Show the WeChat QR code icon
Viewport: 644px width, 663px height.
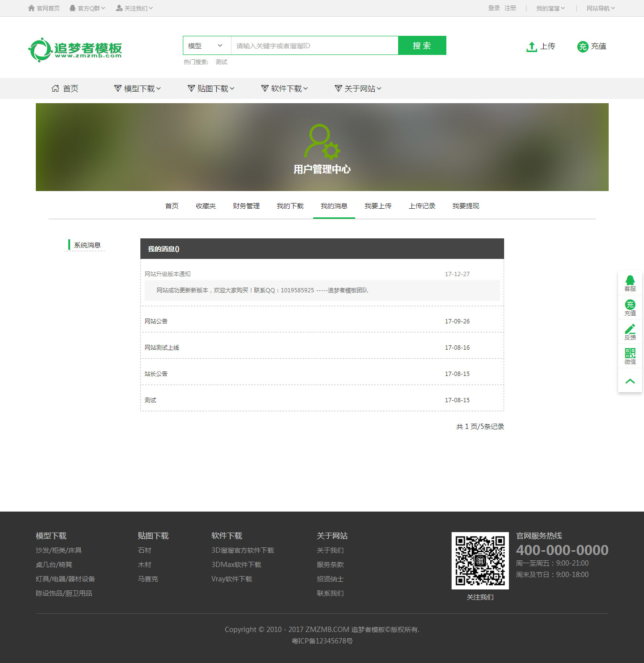click(x=630, y=353)
